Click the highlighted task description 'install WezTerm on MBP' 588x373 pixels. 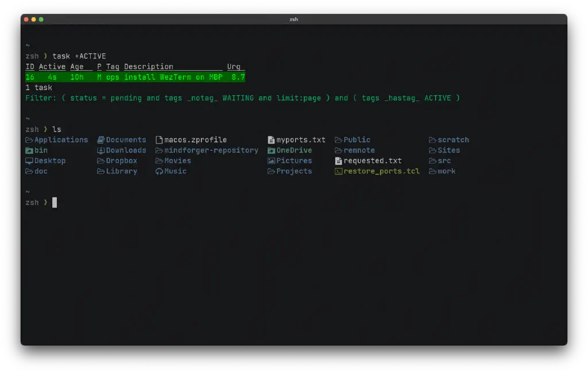173,77
